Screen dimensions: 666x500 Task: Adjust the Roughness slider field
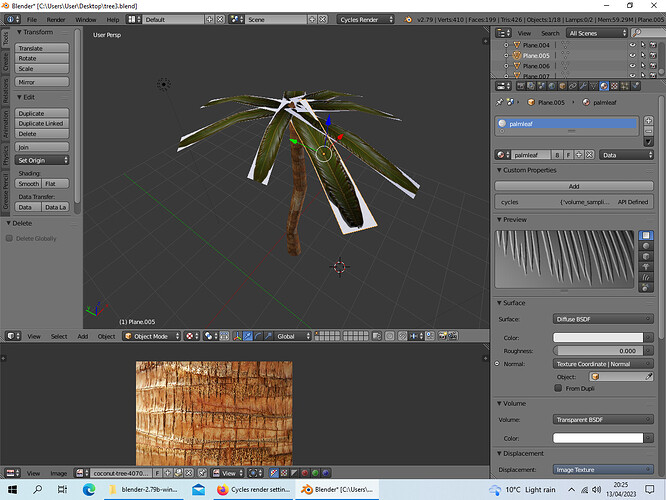[x=598, y=351]
